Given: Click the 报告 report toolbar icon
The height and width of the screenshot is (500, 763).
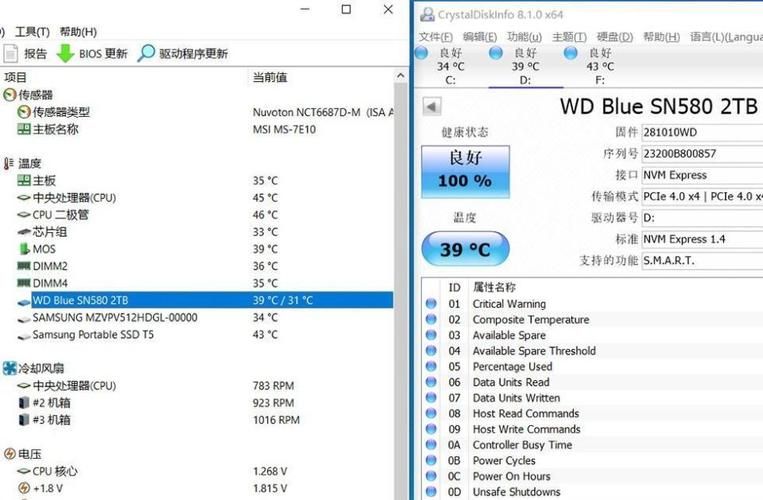Looking at the screenshot, I should point(11,54).
